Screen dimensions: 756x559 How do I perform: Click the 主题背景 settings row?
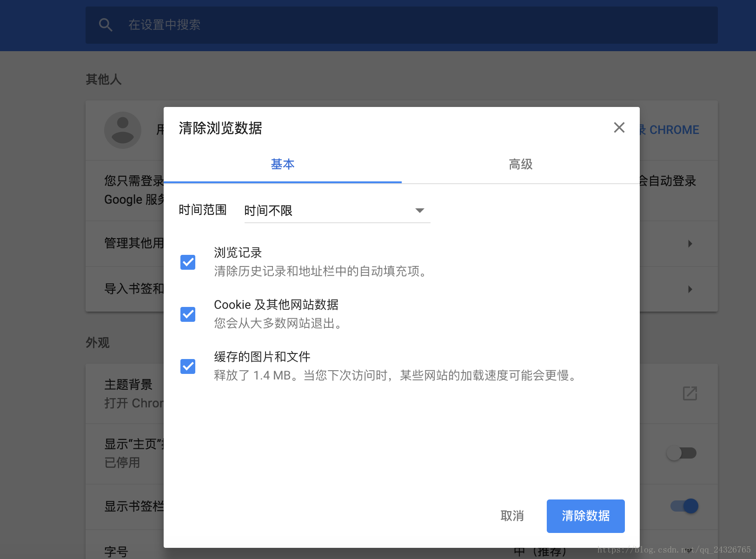tap(402, 394)
